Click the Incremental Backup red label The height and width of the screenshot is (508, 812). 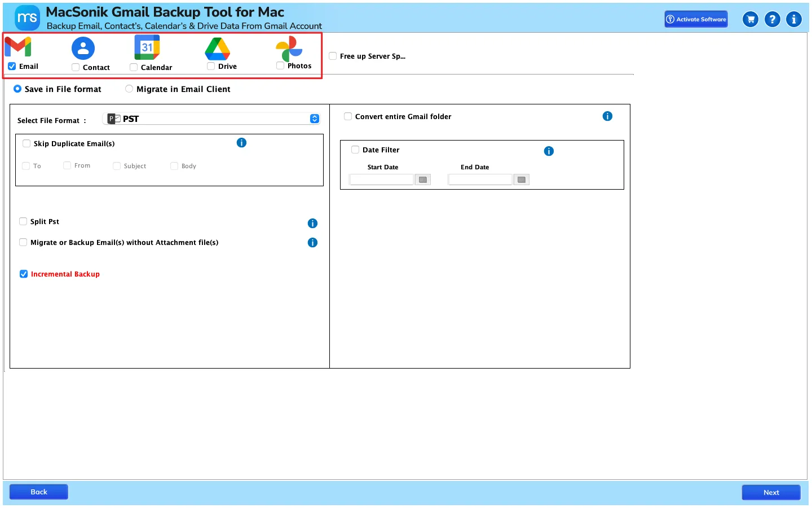[65, 274]
